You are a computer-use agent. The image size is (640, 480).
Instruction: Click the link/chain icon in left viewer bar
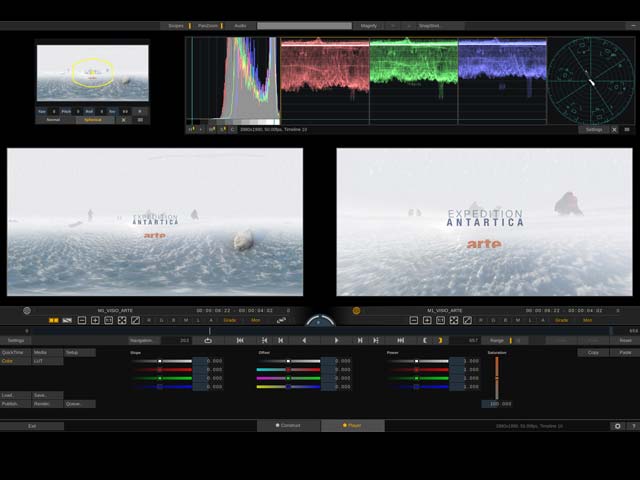281,321
